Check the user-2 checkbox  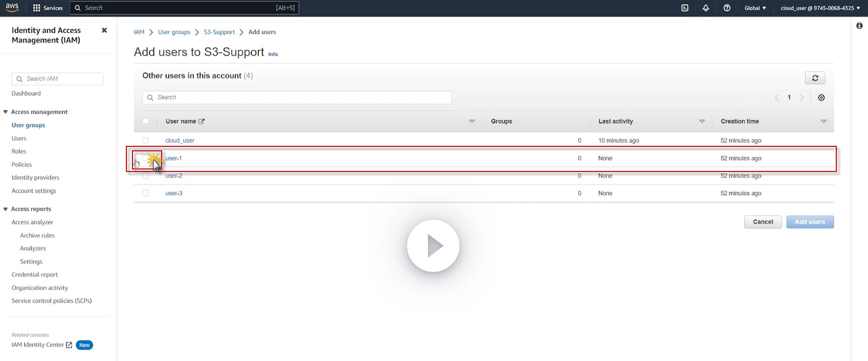click(x=146, y=175)
